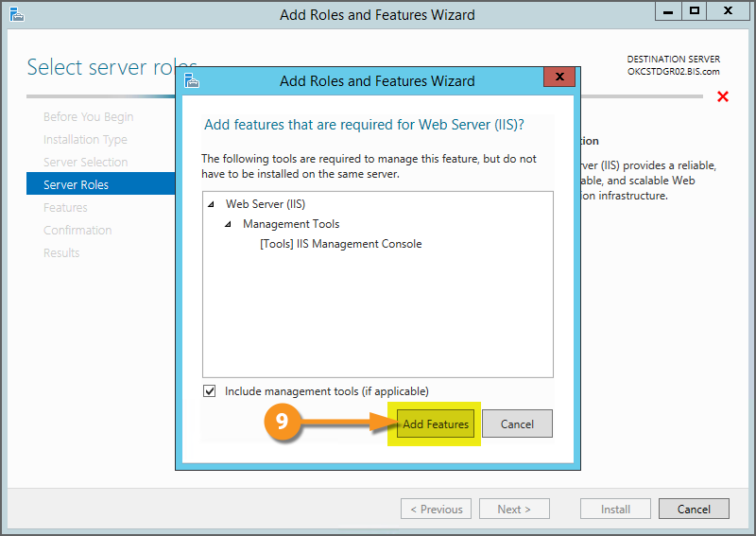Select the Server Roles step

point(77,185)
